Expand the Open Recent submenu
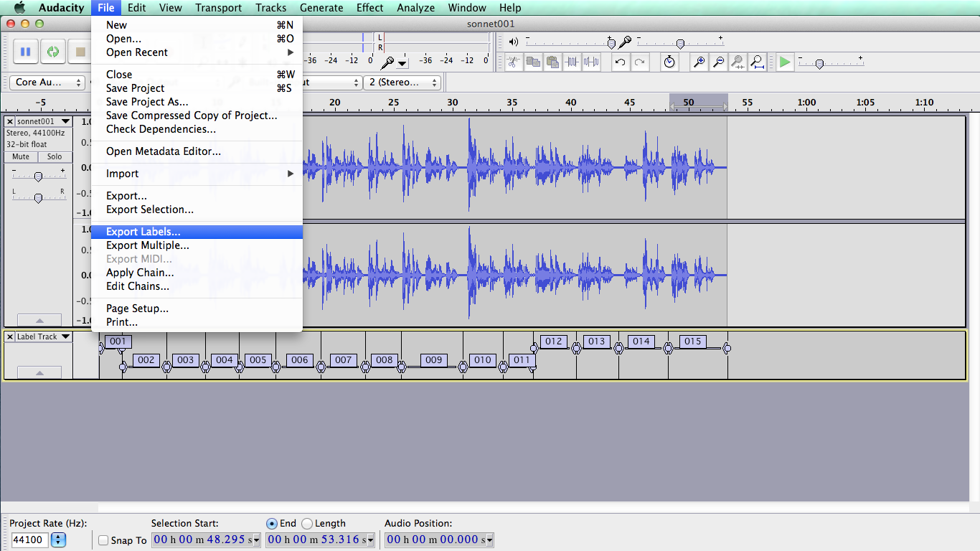 click(x=197, y=52)
